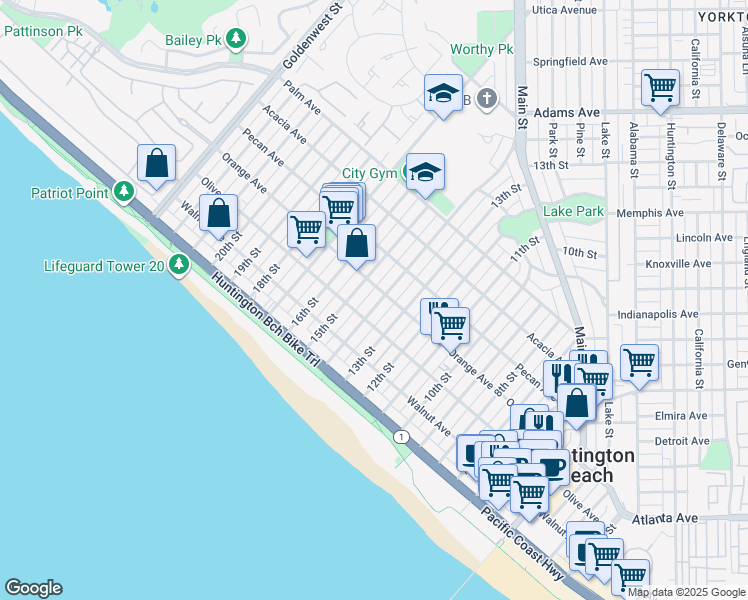Image resolution: width=748 pixels, height=600 pixels.
Task: Click the Pattinson Pk label
Action: pyautogui.click(x=43, y=31)
